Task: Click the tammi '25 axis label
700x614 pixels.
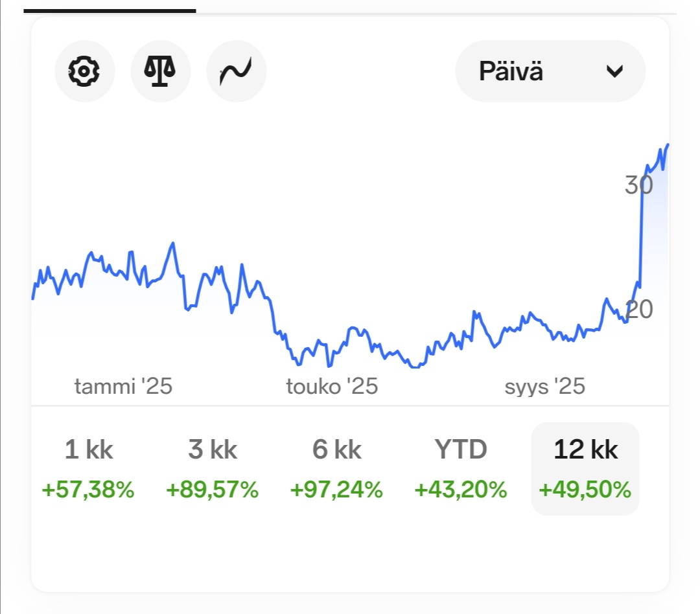Action: [x=123, y=387]
